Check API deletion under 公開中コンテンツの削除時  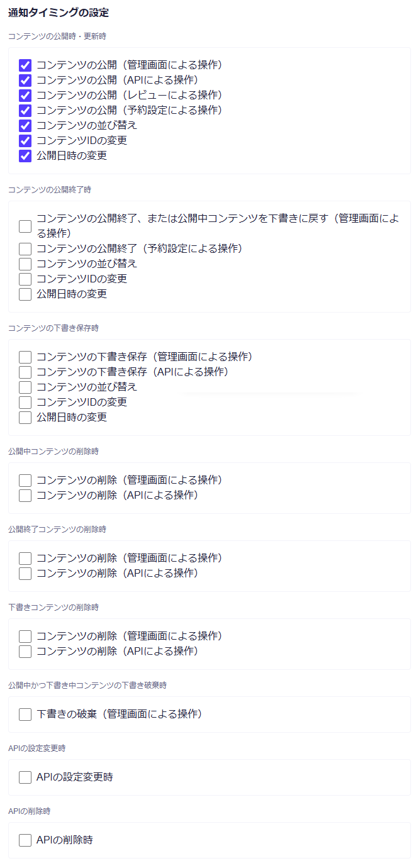coord(25,495)
